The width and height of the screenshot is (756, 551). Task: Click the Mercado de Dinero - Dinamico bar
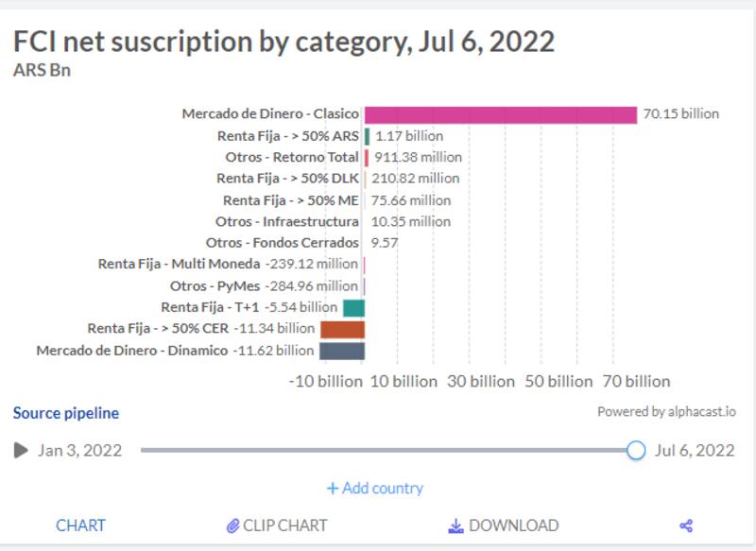tap(342, 351)
